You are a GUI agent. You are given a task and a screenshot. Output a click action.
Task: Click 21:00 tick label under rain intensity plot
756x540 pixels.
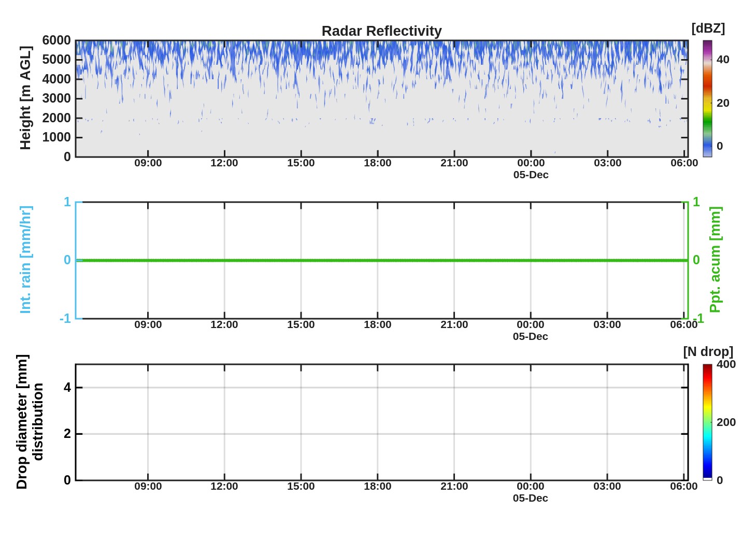coord(454,324)
